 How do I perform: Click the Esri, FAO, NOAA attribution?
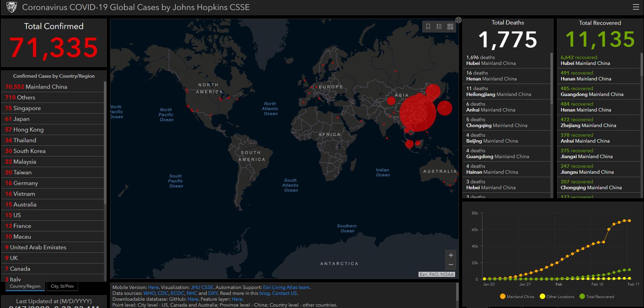436,275
